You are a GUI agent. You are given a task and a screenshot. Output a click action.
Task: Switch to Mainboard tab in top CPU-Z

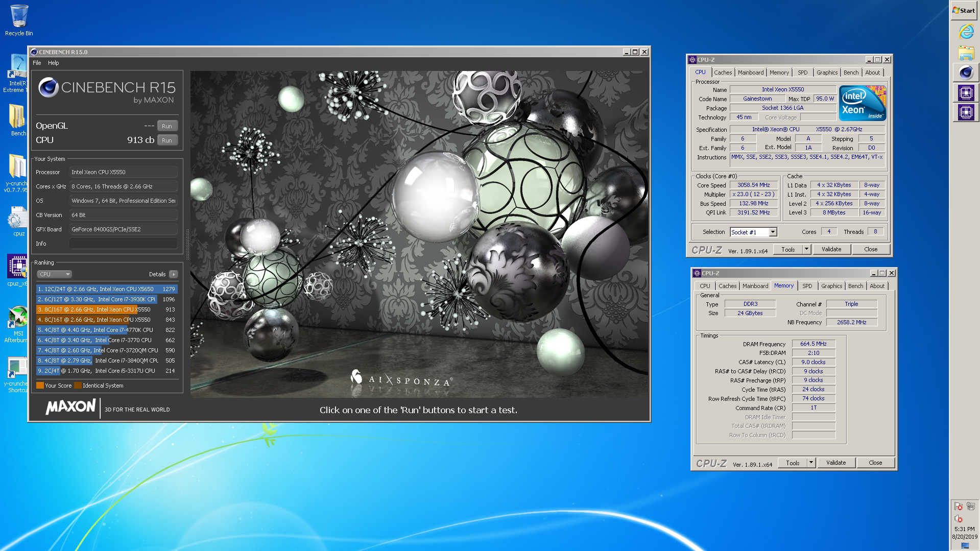point(751,73)
